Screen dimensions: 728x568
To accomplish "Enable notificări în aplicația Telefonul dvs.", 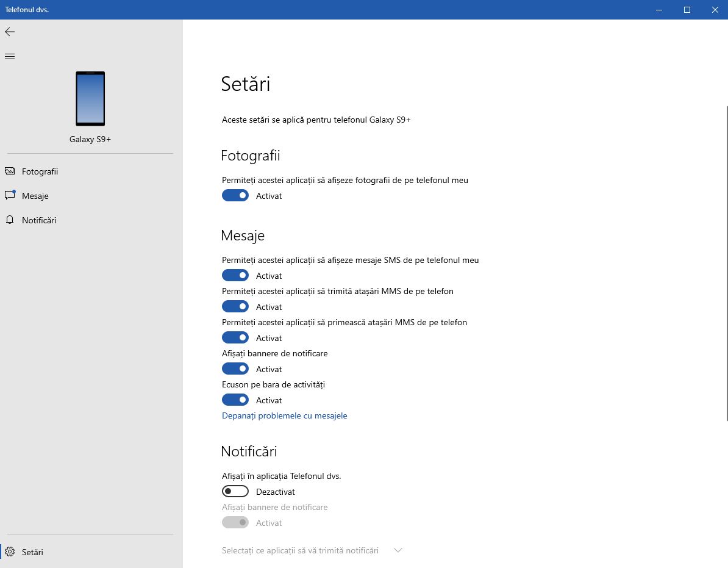I will (235, 491).
